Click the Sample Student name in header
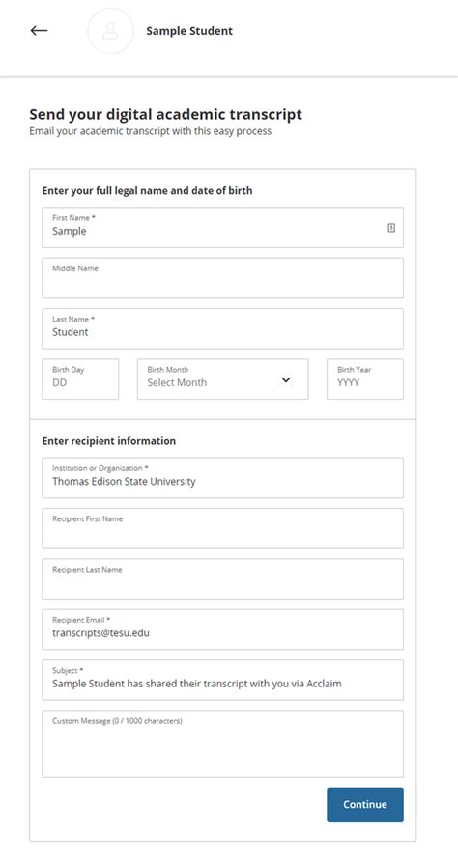Screen dimensions: 458x868 189,31
